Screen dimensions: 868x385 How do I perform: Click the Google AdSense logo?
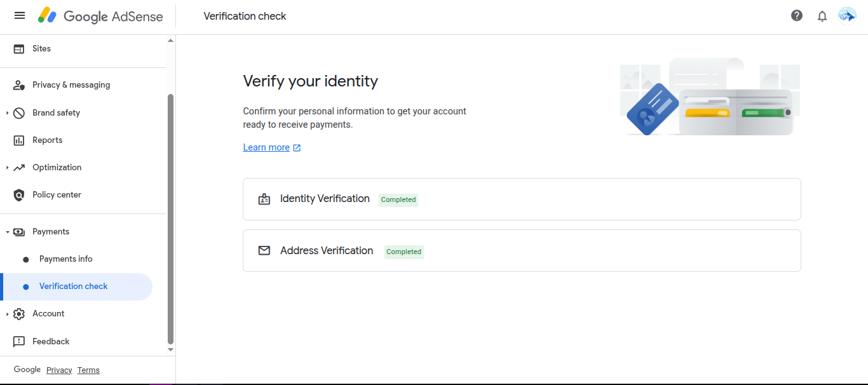(x=100, y=16)
